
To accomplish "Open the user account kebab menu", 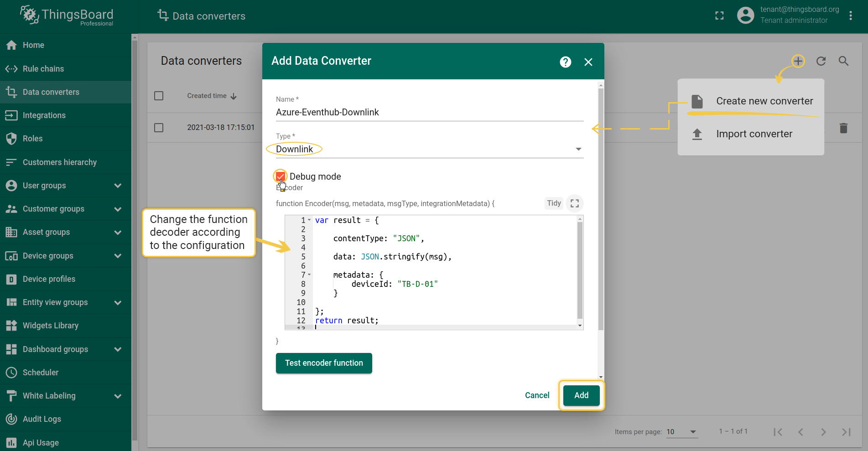I will [x=851, y=16].
